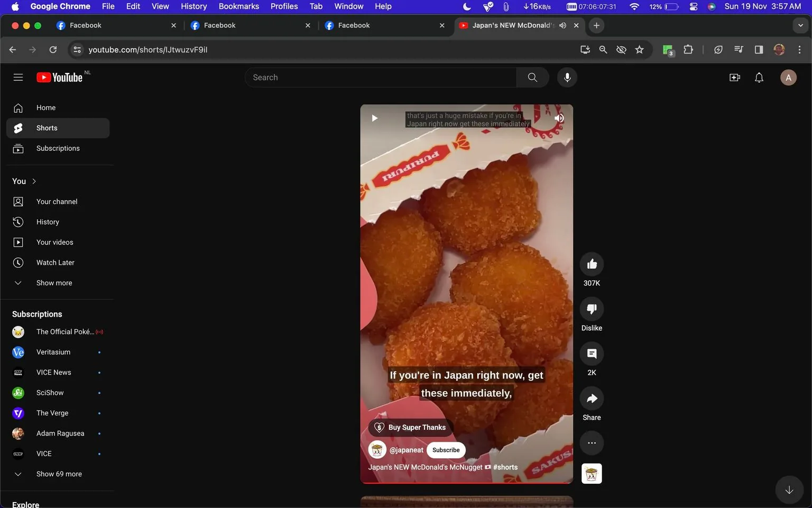
Task: Start a voice search with the microphone icon
Action: pyautogui.click(x=566, y=77)
